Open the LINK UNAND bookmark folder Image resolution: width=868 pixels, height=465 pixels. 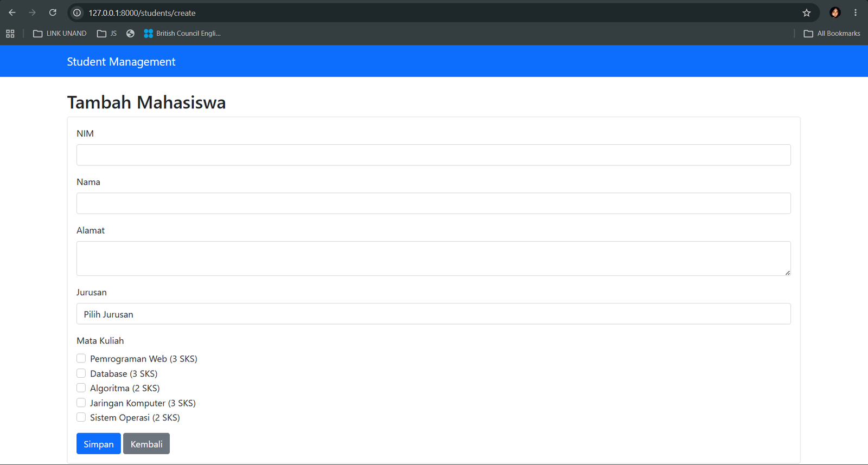pyautogui.click(x=60, y=34)
